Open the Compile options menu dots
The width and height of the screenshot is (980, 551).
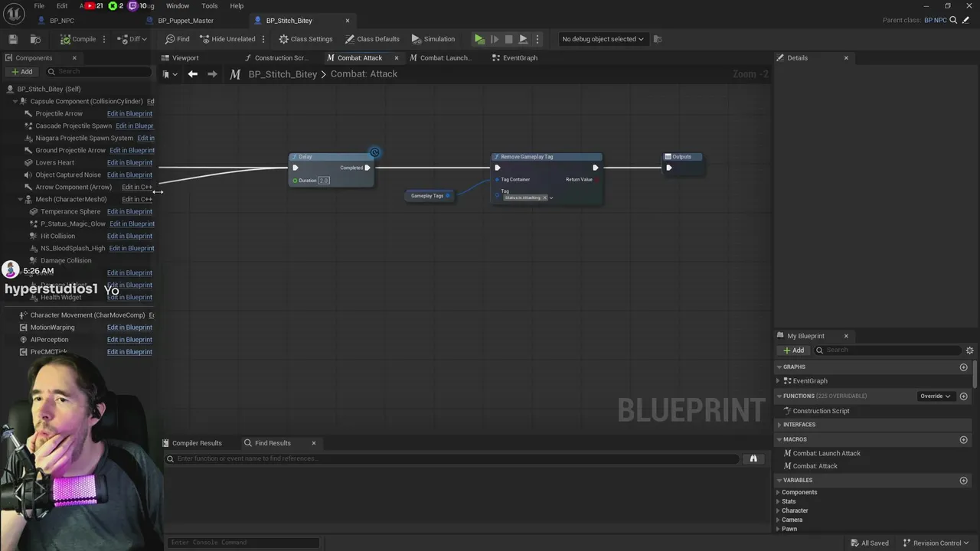[106, 39]
